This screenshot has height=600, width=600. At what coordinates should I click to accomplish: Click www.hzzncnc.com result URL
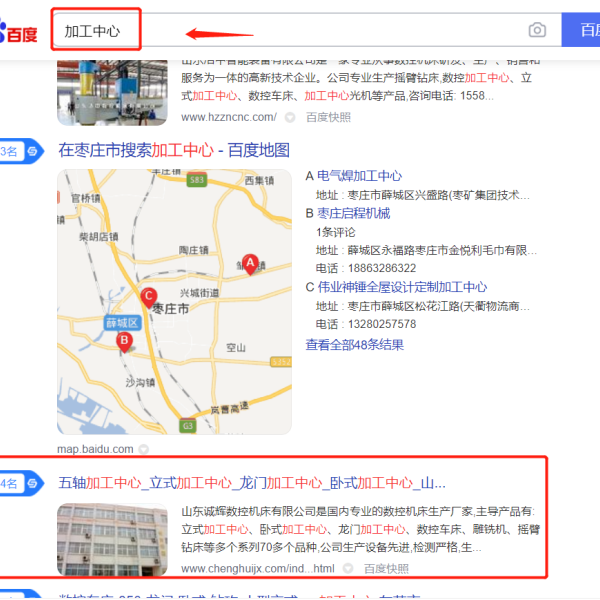pos(229,117)
